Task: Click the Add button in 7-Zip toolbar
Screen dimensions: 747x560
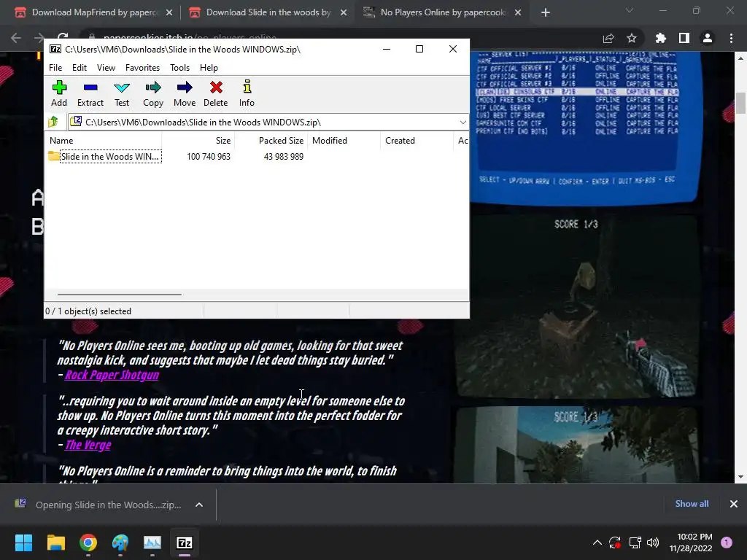Action: click(x=59, y=94)
